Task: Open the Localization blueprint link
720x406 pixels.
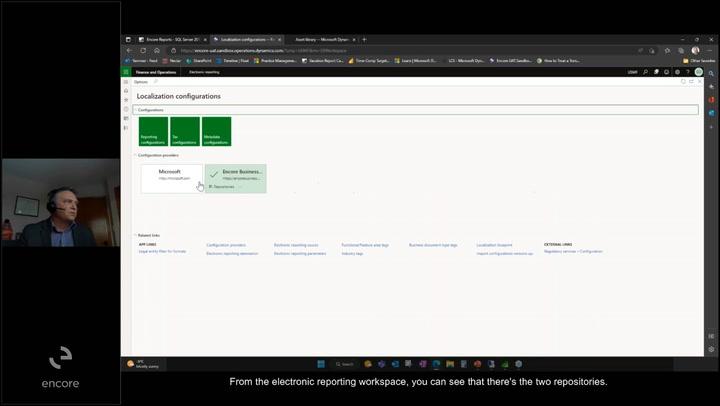Action: coord(494,244)
